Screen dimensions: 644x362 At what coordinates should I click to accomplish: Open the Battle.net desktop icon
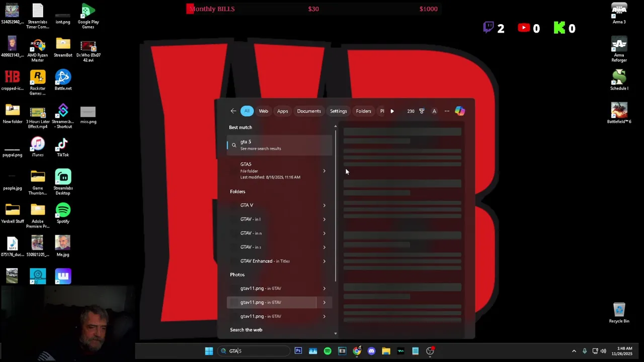[x=63, y=80]
